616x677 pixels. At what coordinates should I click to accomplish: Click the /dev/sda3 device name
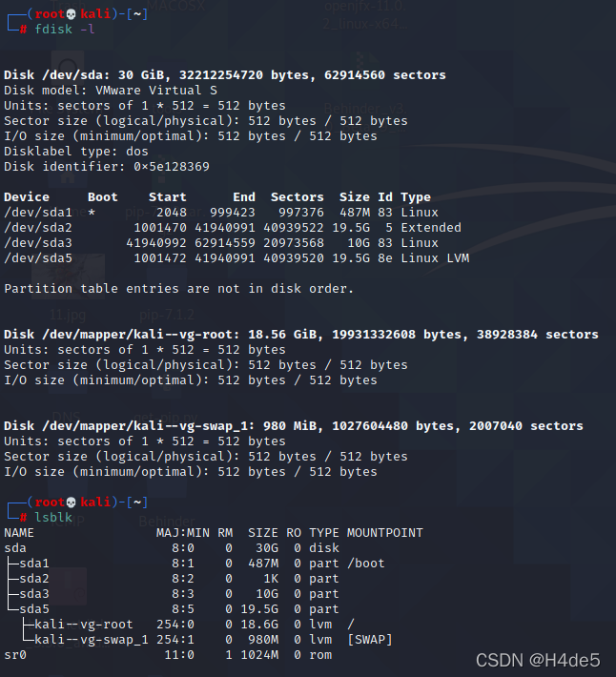tap(38, 243)
